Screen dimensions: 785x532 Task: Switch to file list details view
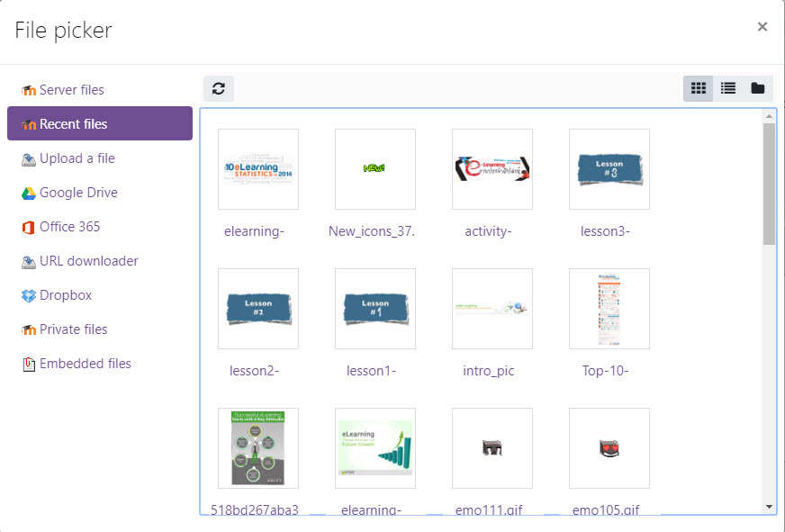click(x=728, y=88)
